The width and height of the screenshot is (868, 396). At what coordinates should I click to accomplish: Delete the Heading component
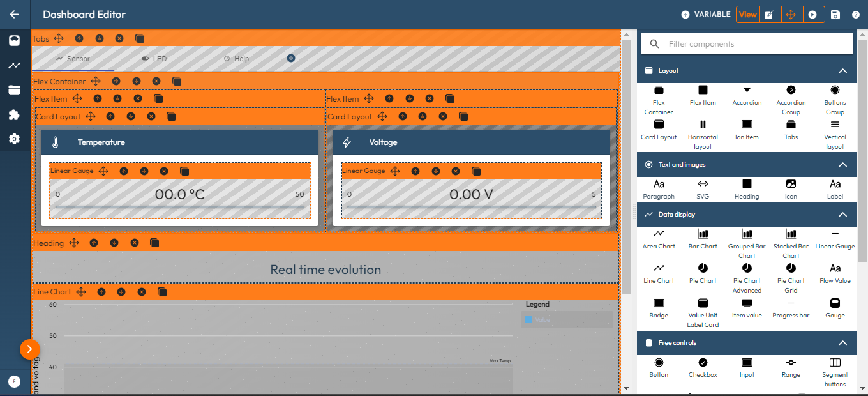click(134, 243)
